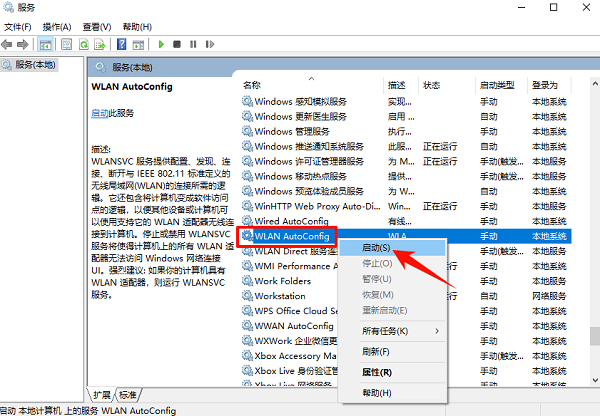Screen dimensions: 600x416
Task: Choose 启动(S) in the context menu
Action: (376, 246)
